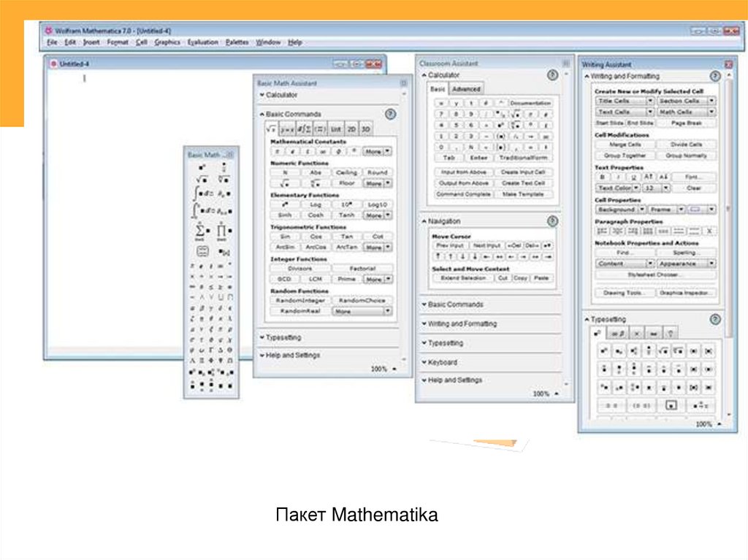Click square root key in Classroom Assistant calculator
This screenshot has width=748, height=560.
click(515, 114)
